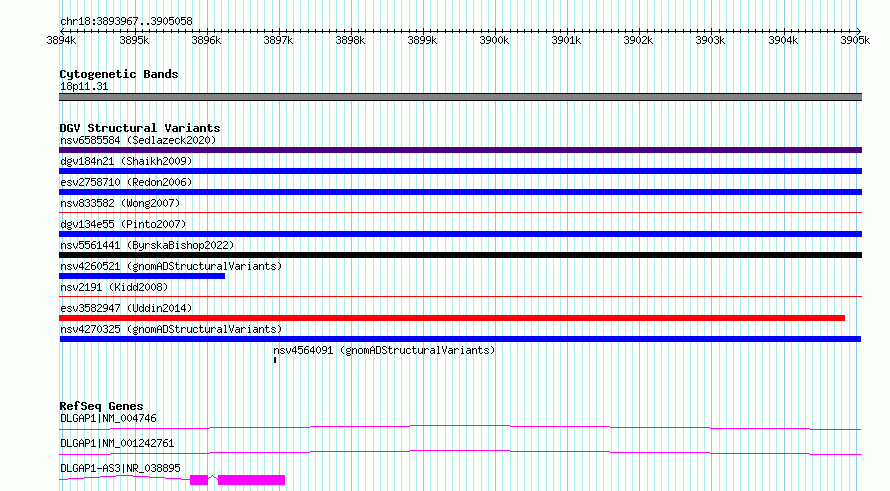Open the esv3582947 (Uddin2014) variant label
This screenshot has width=890, height=491.
[126, 308]
